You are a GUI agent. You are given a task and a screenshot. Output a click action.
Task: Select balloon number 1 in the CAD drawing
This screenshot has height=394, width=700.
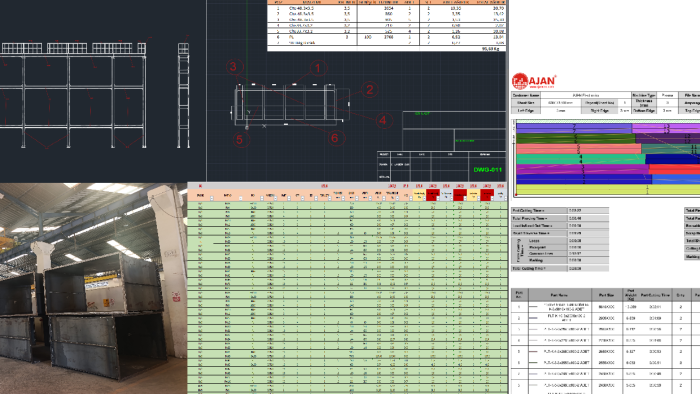pos(318,69)
